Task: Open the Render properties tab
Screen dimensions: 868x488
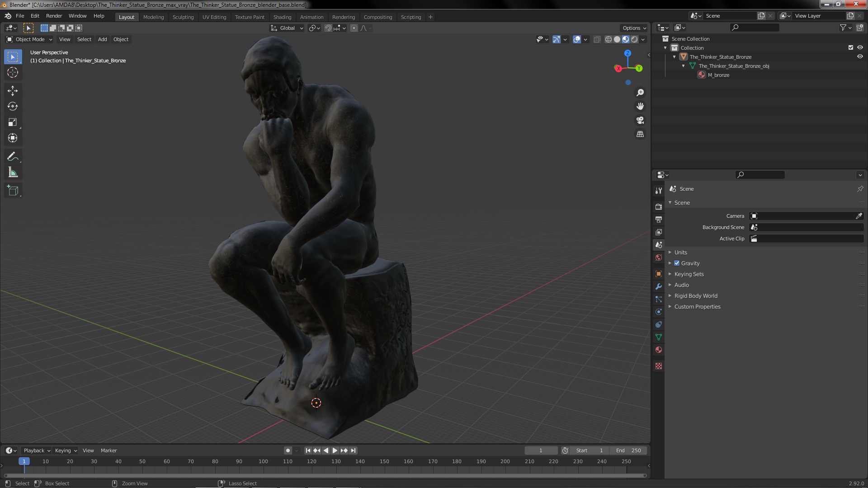Action: click(659, 207)
